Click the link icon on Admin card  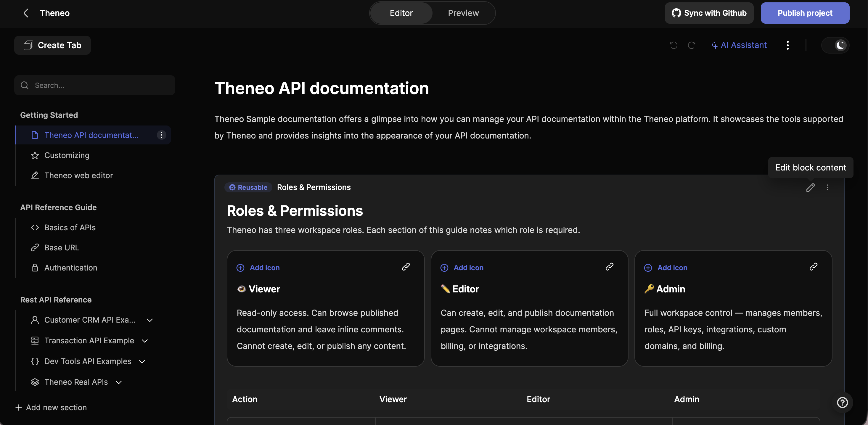814,267
